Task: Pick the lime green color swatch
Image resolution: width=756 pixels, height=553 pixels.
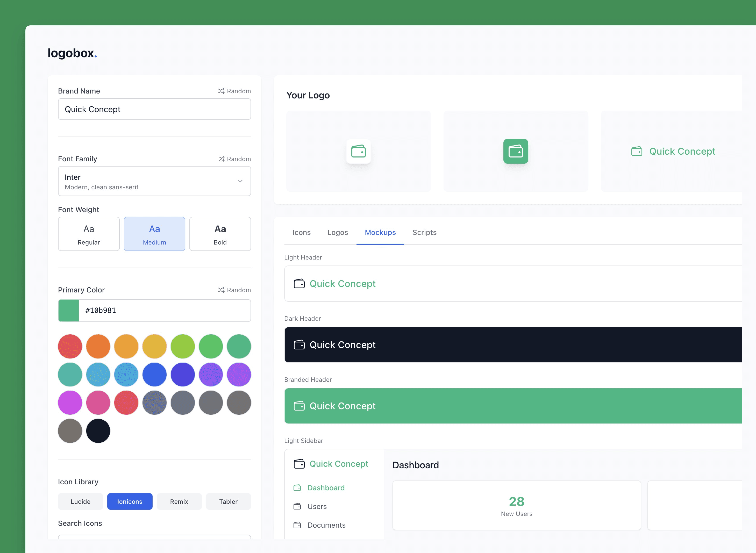Action: tap(182, 347)
